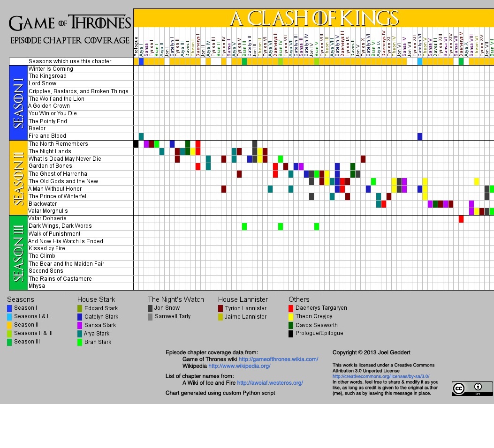Screen dimensions: 494x448
Task: Click 'A Golden Crown' episode name
Action: [x=49, y=106]
